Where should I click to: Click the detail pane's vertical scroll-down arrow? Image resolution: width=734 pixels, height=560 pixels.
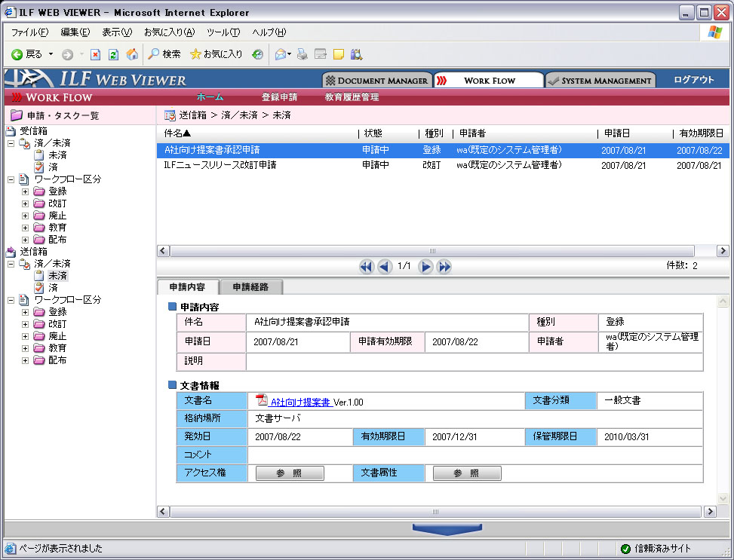pyautogui.click(x=723, y=499)
